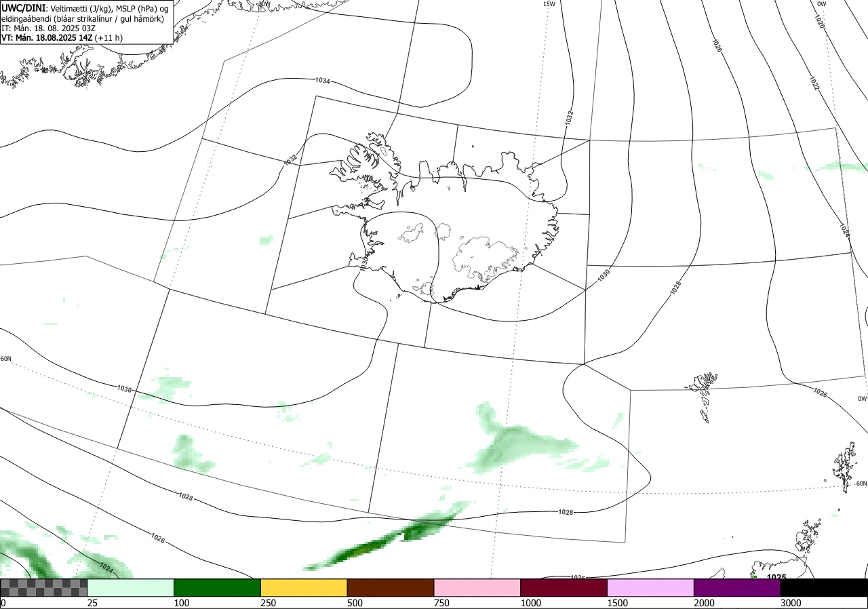Click the "1022" isobar label
Viewport: 868px width, 609px height.
[814, 83]
